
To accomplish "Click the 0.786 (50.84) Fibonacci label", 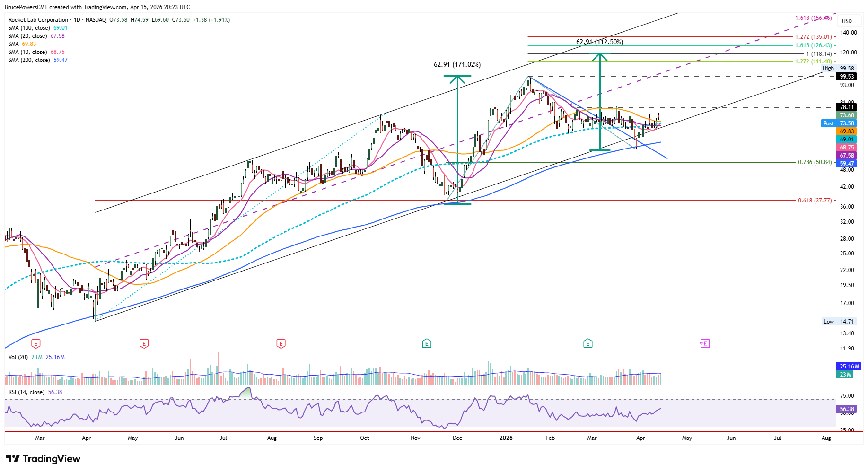I will pyautogui.click(x=815, y=162).
